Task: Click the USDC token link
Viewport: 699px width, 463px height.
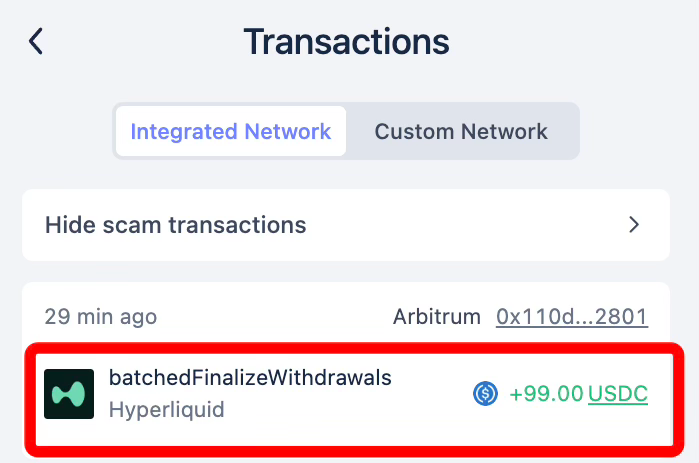Action: 618,394
